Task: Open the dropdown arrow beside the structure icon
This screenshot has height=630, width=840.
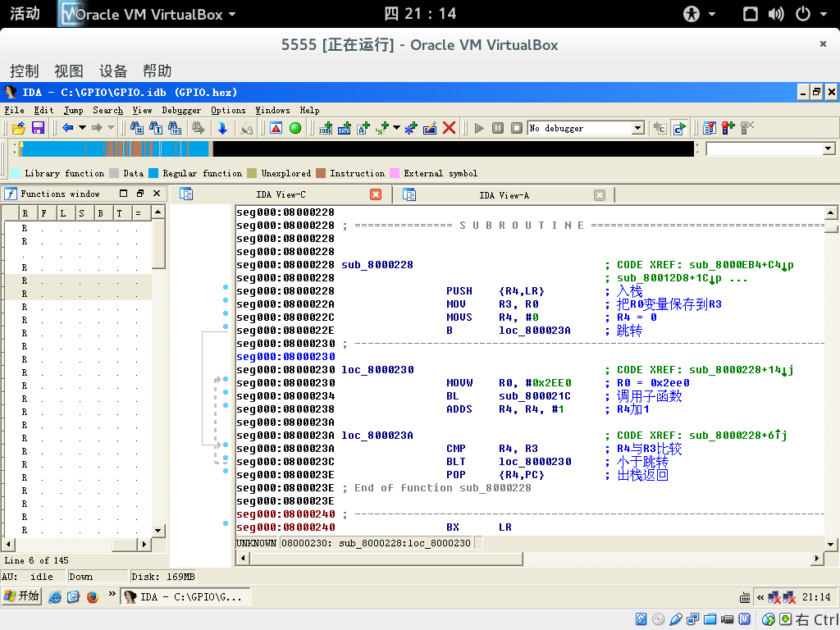Action: coord(396,128)
